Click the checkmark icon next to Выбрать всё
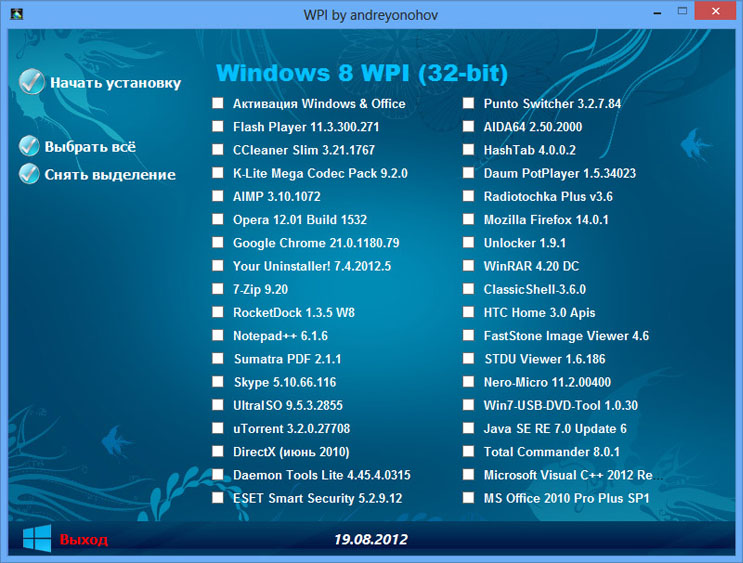The width and height of the screenshot is (743, 563). point(29,146)
